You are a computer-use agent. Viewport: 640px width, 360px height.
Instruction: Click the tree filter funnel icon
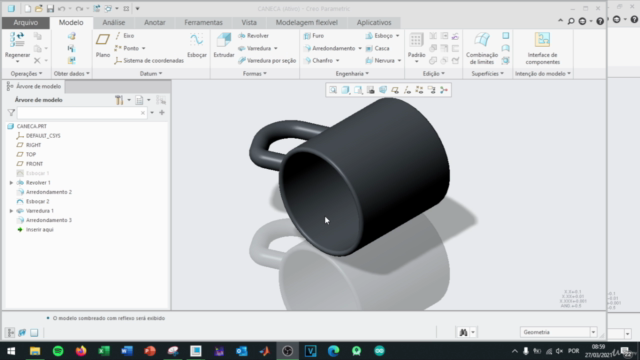11,113
